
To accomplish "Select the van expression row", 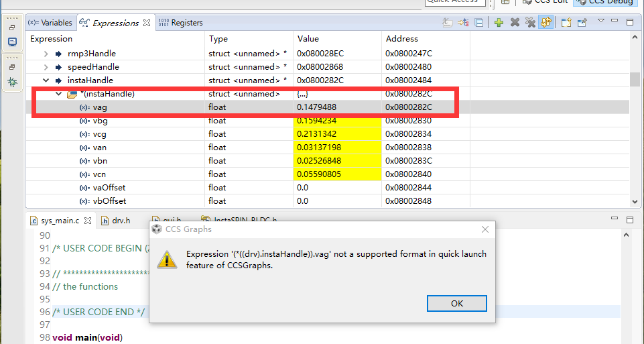I will pos(327,147).
